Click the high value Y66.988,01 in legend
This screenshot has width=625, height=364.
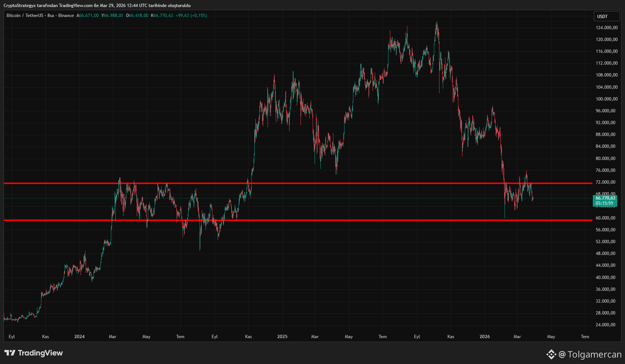(x=112, y=16)
